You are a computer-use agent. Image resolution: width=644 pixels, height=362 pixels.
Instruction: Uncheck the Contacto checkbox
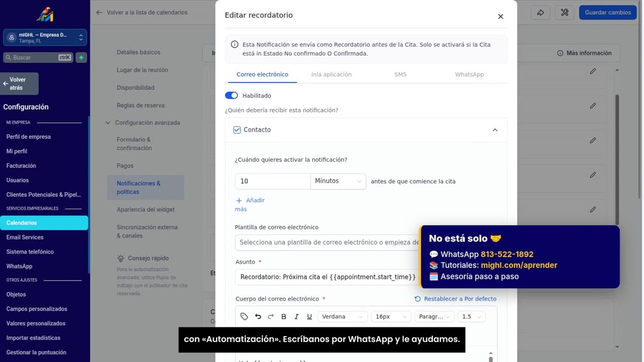coord(237,130)
